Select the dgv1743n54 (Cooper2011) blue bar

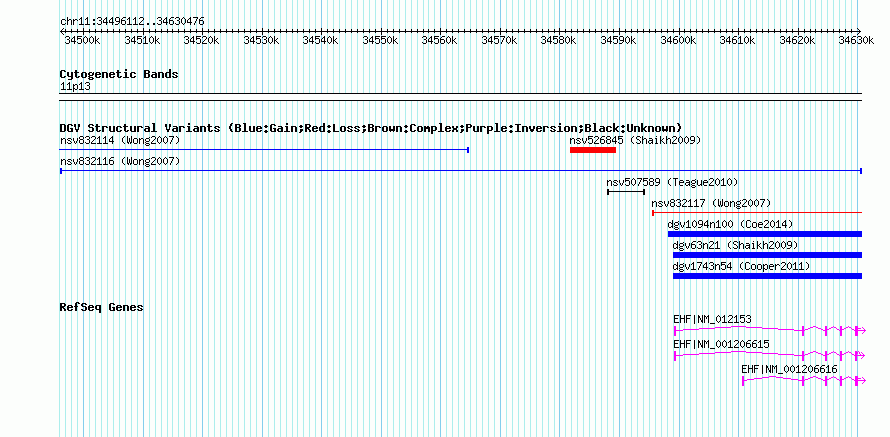(767, 276)
